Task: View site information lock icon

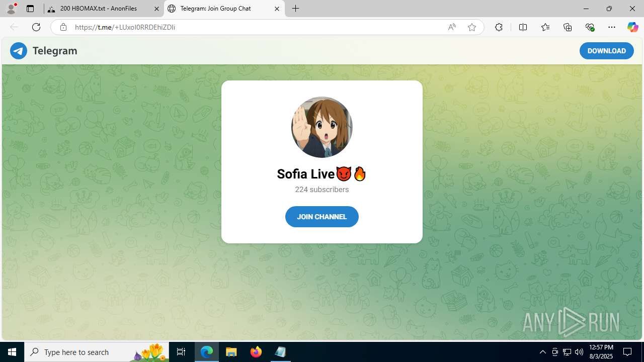Action: pos(63,27)
